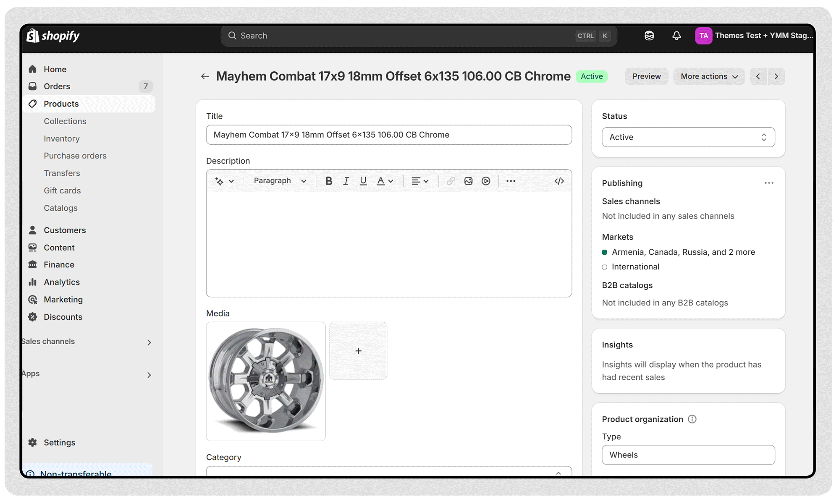Open the Sidekick assistant icon
The width and height of the screenshot is (839, 504).
coord(649,36)
